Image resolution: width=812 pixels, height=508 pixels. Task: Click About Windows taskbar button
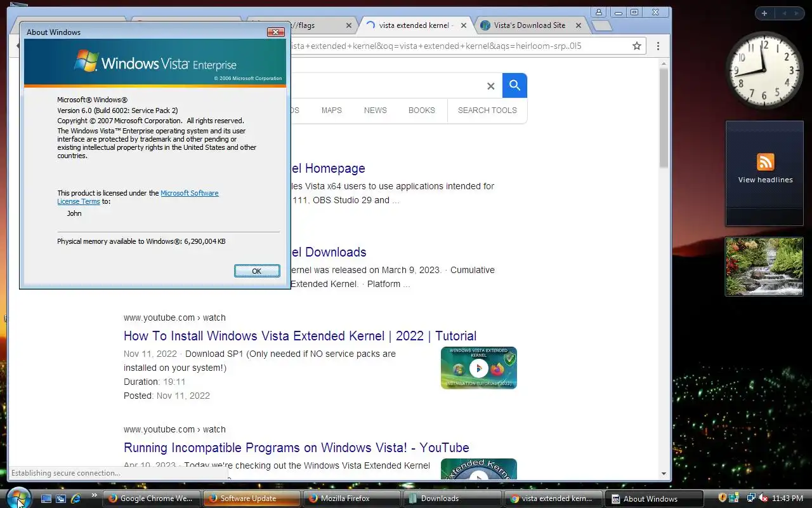[x=653, y=498]
